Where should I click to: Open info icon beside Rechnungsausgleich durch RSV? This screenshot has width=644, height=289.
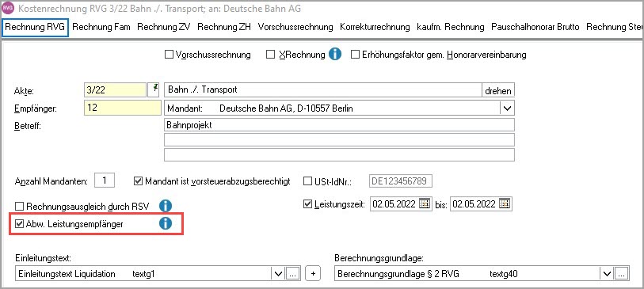(x=165, y=206)
